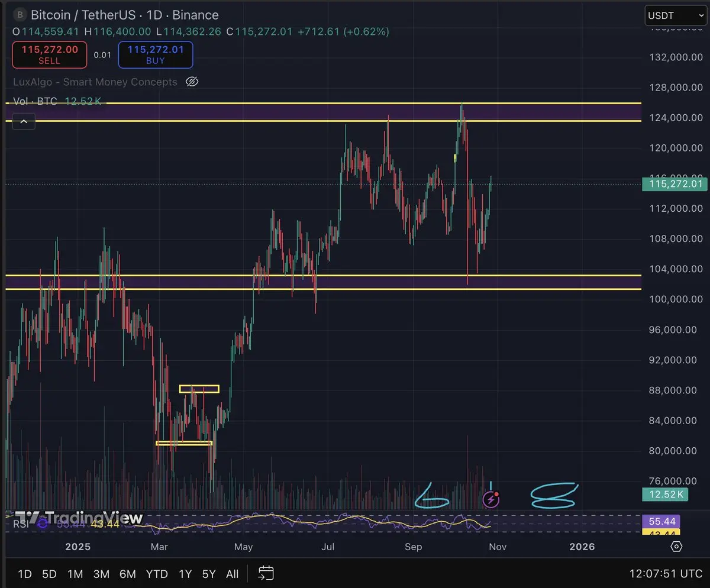Click the Jul label on time axis
Screen dimensions: 710x588
[328, 547]
